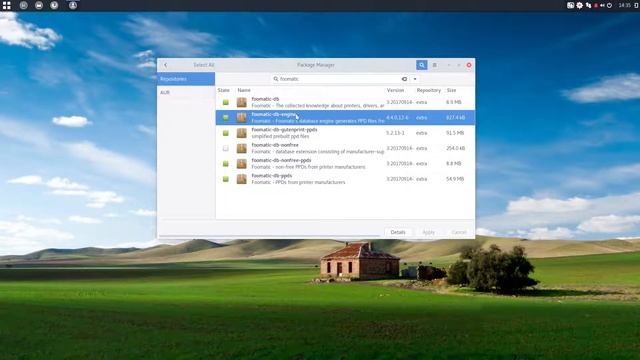Click the foomatic-db-nonfree-ppds package icon
The width and height of the screenshot is (640, 360).
242,164
